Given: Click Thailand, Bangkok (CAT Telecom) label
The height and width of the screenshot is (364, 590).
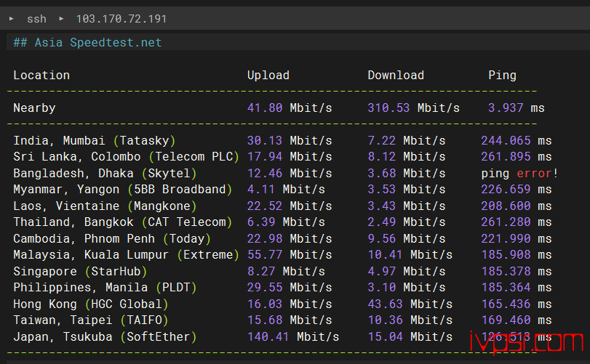Looking at the screenshot, I should click(x=123, y=222).
